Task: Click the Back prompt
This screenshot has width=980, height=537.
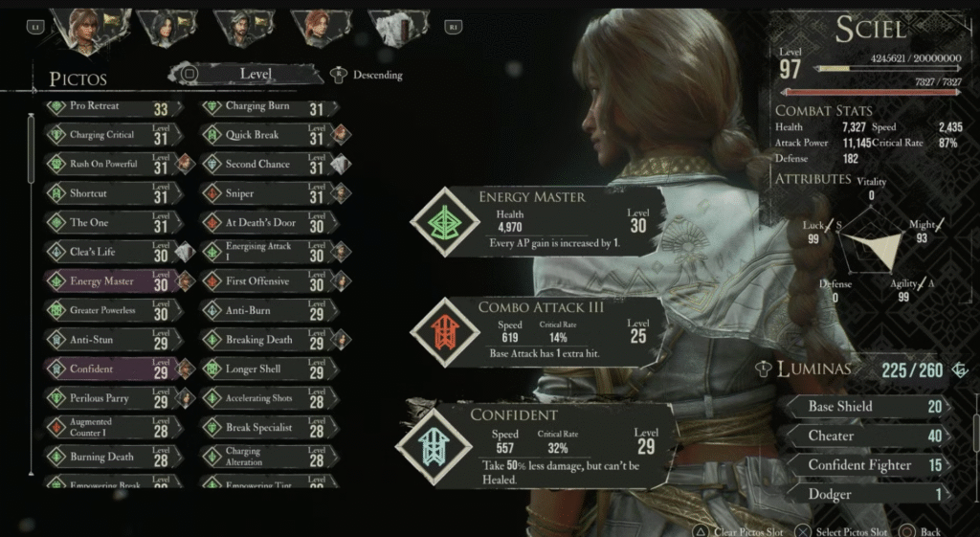Action: (x=921, y=531)
